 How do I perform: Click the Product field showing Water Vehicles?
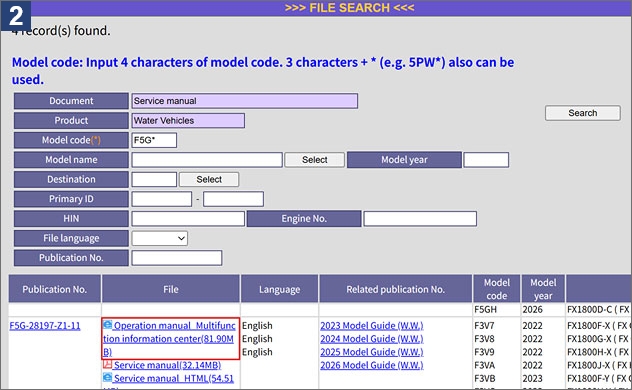click(x=188, y=120)
